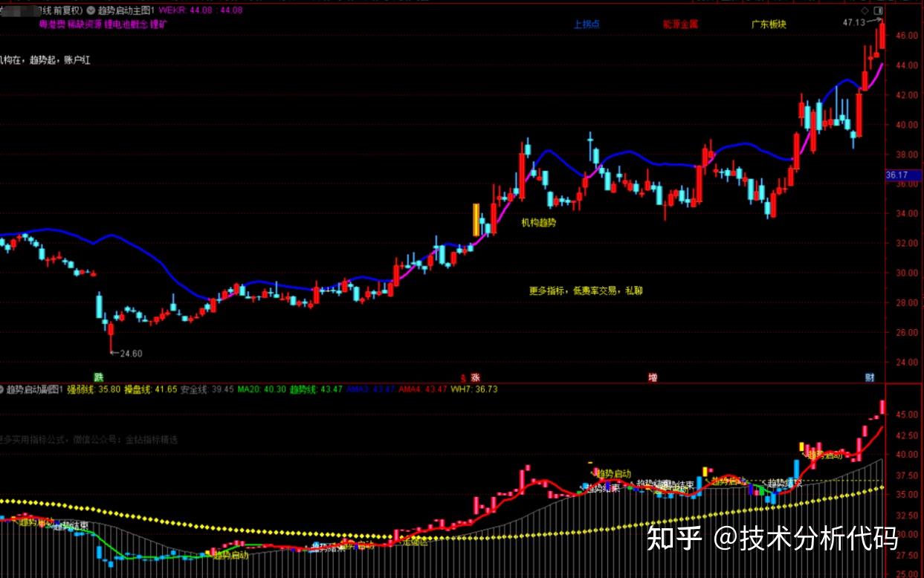Open the 趋势启动主图1 indicator dropdown arrow
The image size is (924, 578).
point(91,11)
